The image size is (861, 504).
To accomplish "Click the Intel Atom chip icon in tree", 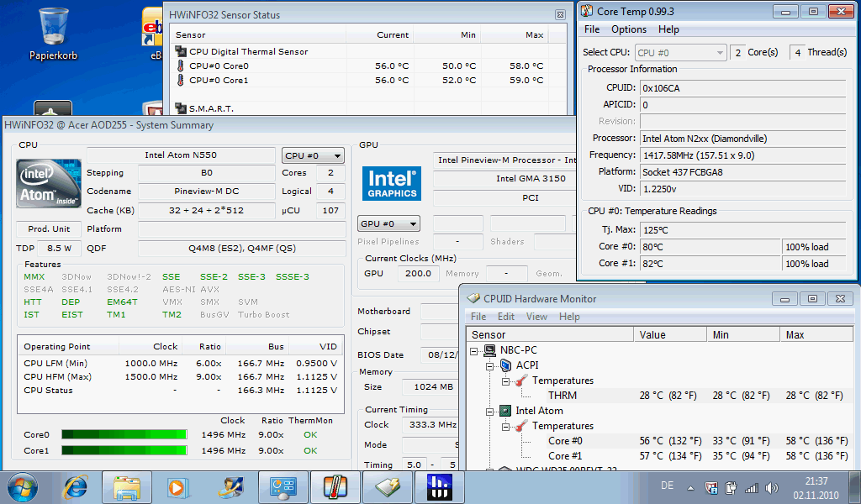I will pyautogui.click(x=505, y=411).
